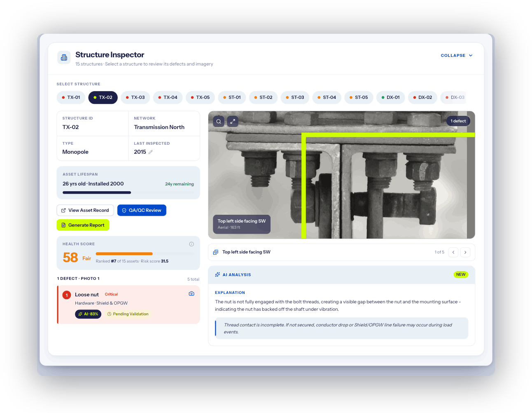532x413 pixels.
Task: Click the number 1 defect marker
Action: (x=67, y=295)
